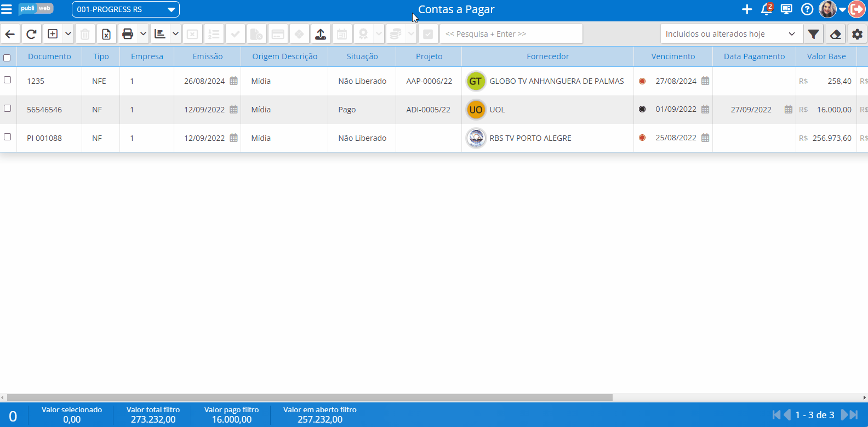Screen dimensions: 868x427
Task: Open supplier RBS TV PORTO ALEGRE
Action: click(x=530, y=138)
